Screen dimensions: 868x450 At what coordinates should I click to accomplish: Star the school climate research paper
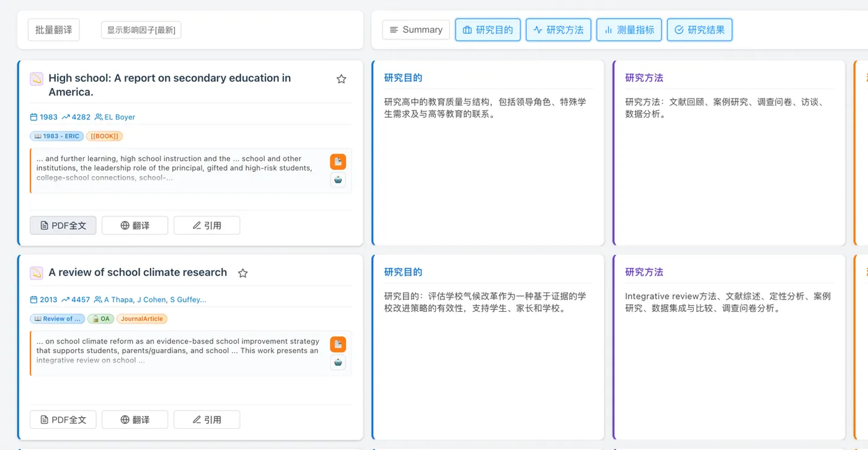[242, 273]
